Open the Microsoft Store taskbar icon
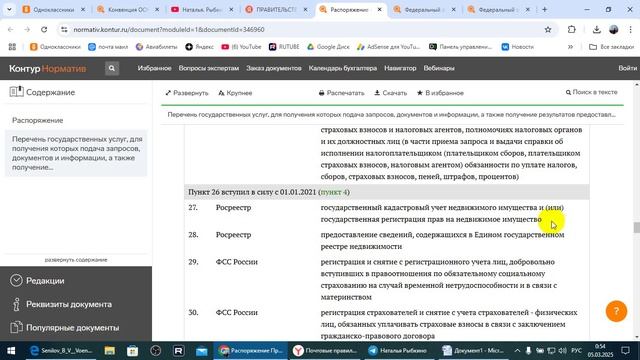640x360 pixels. (132, 351)
